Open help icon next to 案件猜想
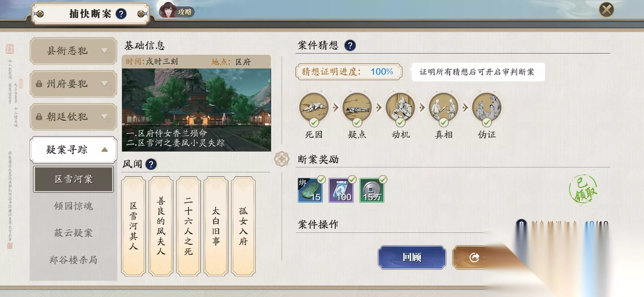 [x=350, y=45]
